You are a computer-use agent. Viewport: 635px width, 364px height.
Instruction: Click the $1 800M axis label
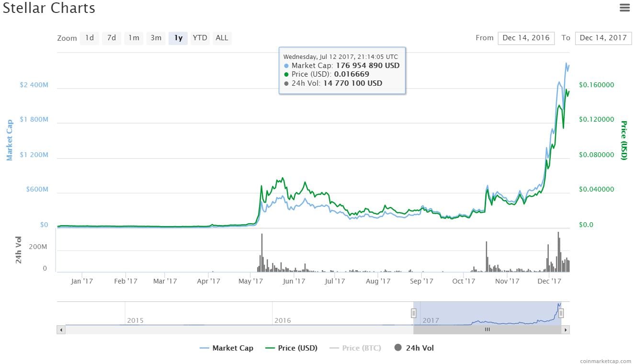34,120
